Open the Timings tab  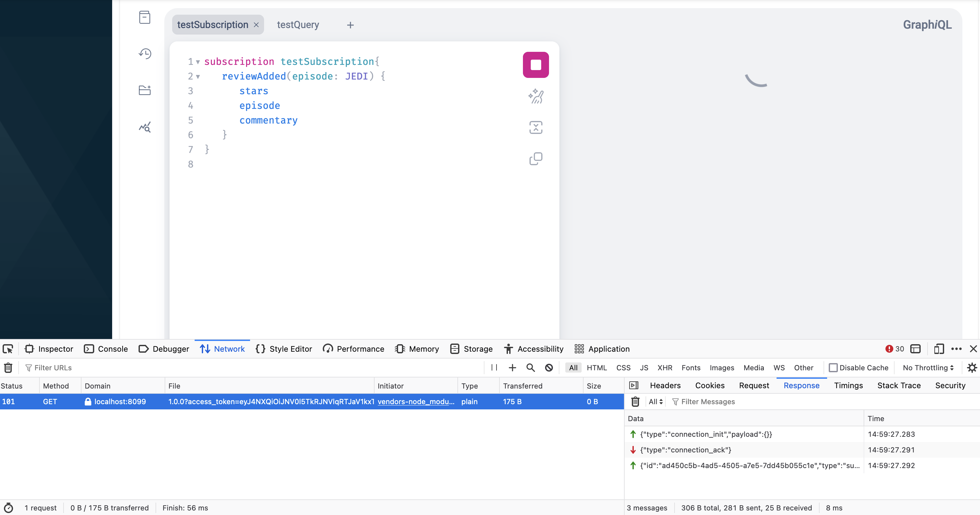[x=848, y=386]
